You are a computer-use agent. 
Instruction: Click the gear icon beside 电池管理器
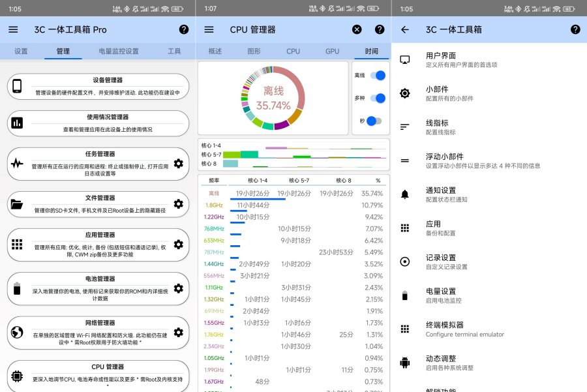pos(178,288)
